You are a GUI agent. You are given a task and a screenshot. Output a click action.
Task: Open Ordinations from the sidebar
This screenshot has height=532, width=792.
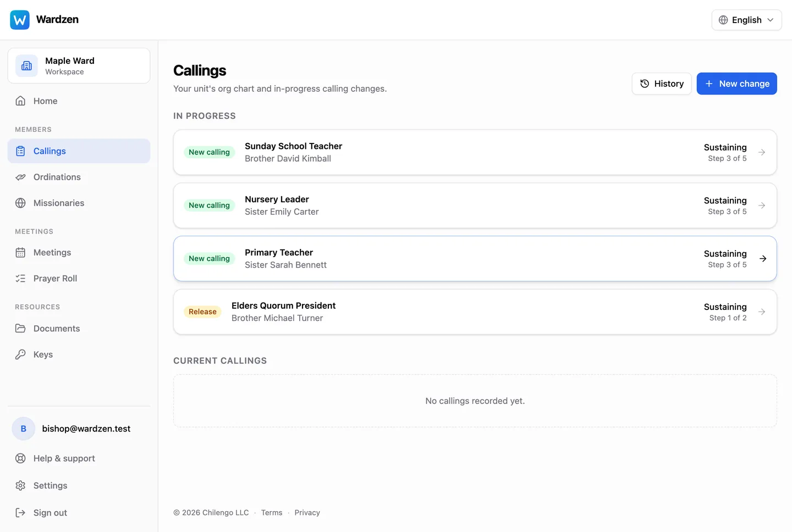(79, 177)
